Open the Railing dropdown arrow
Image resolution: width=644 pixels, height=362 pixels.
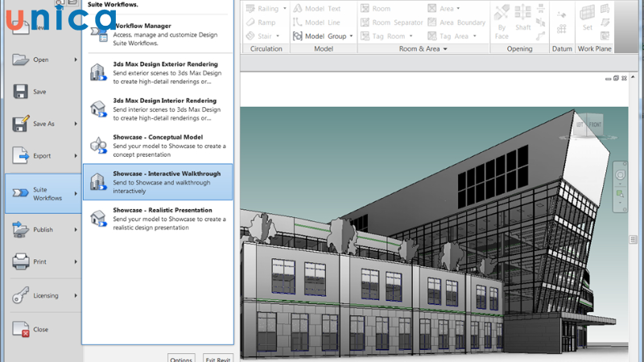[x=285, y=8]
